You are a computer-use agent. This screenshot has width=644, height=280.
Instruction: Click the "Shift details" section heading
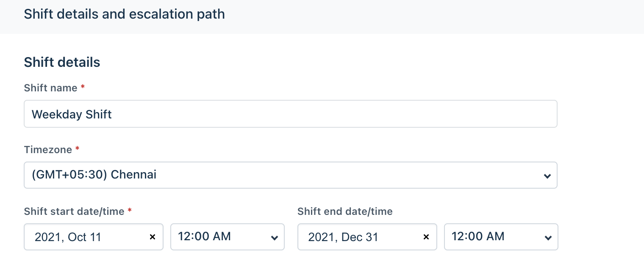click(62, 63)
